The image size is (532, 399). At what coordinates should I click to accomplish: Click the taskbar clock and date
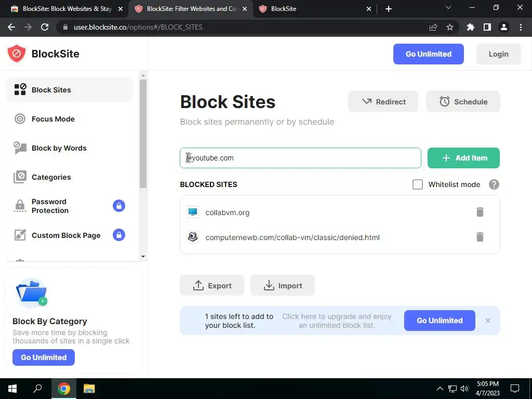487,389
